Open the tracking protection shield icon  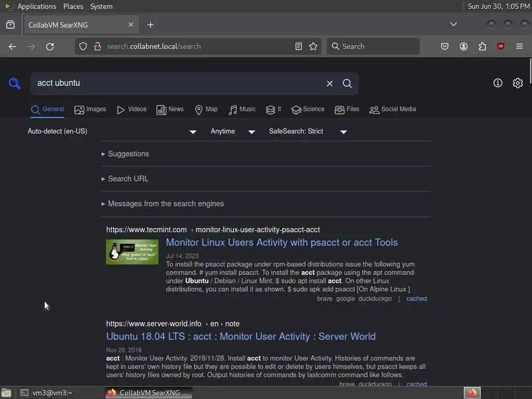click(83, 46)
